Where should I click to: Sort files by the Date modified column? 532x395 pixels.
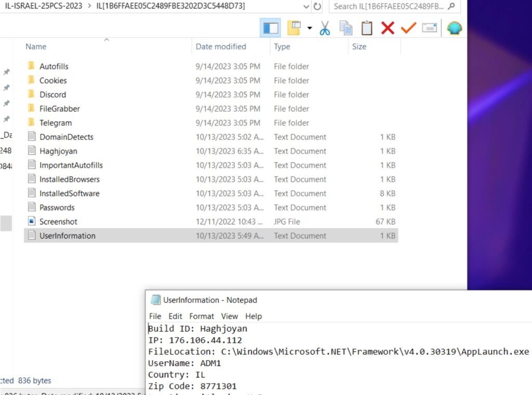221,46
